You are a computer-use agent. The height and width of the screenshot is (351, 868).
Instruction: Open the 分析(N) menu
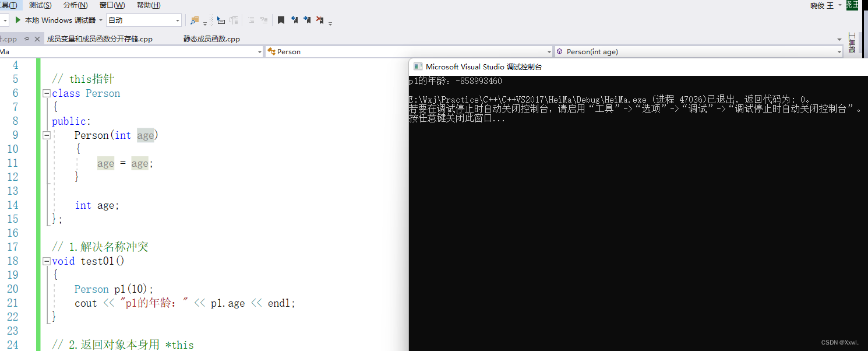(x=76, y=5)
